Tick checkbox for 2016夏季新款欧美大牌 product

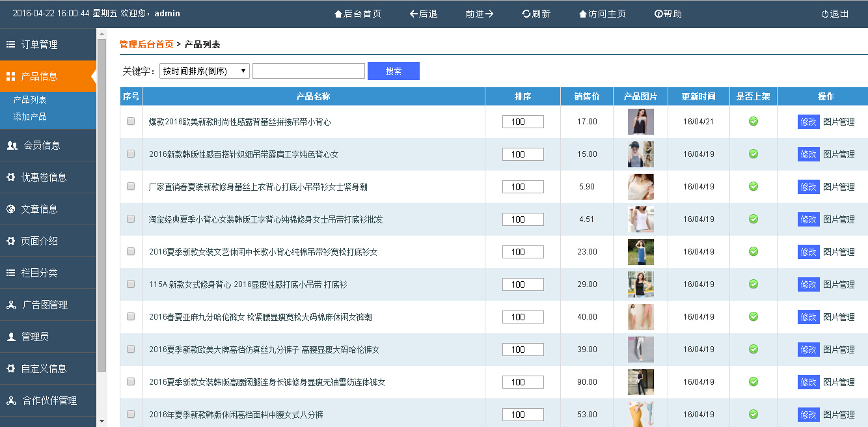tap(131, 349)
